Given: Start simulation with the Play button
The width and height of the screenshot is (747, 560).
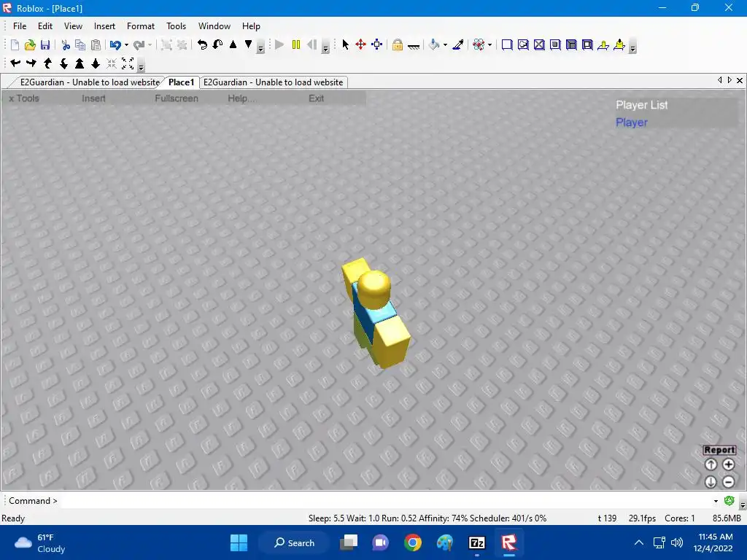Looking at the screenshot, I should click(x=279, y=44).
